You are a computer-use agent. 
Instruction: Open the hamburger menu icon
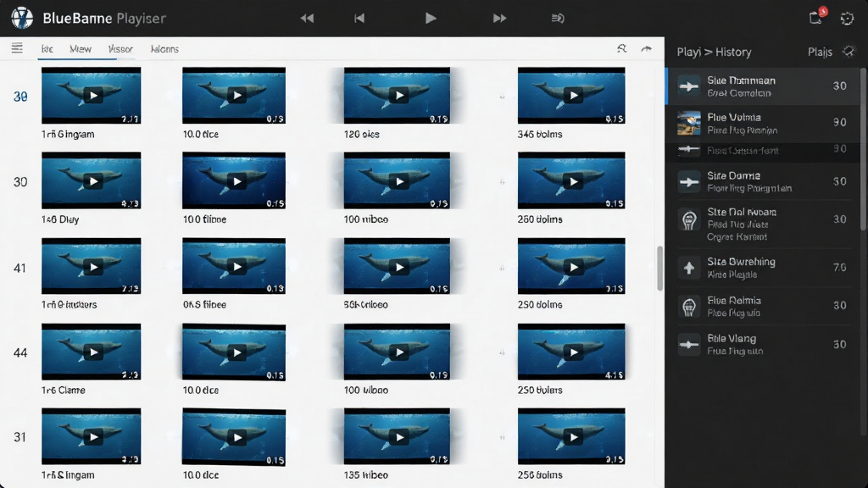17,48
